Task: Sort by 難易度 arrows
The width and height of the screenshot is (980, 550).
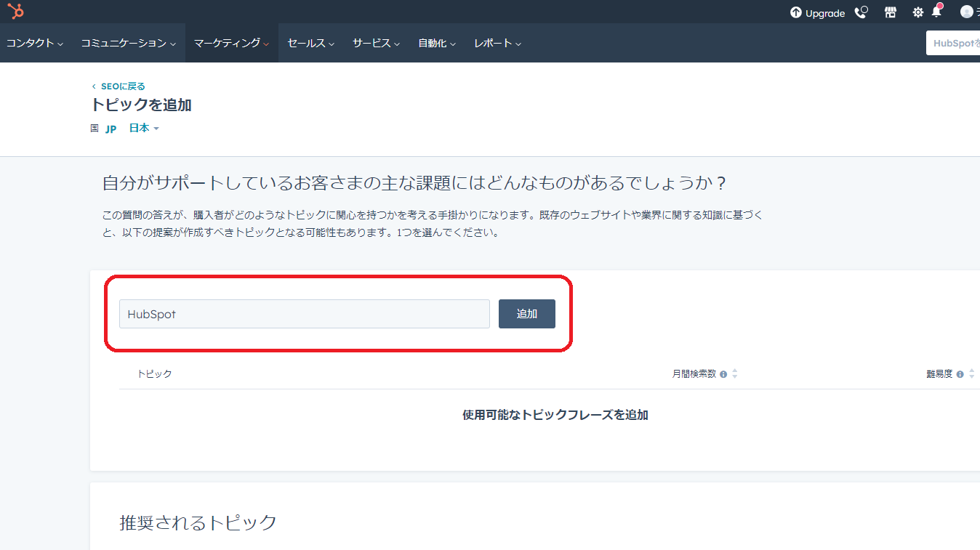Action: [x=972, y=373]
